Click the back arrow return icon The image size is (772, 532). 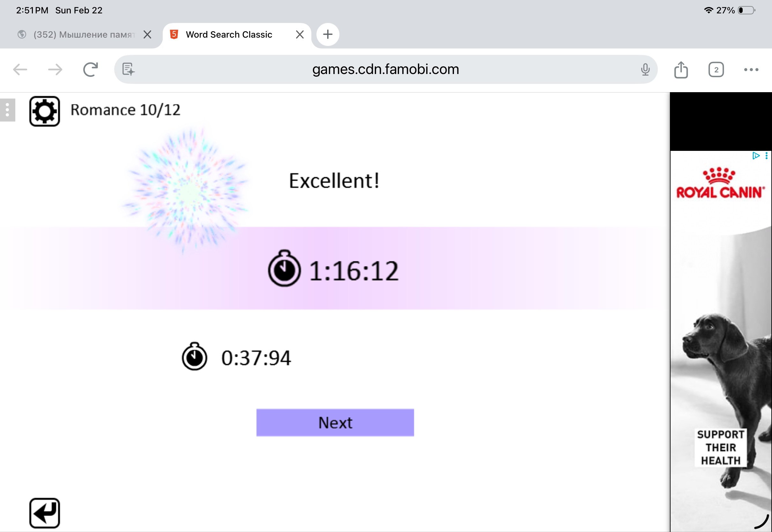pos(44,513)
